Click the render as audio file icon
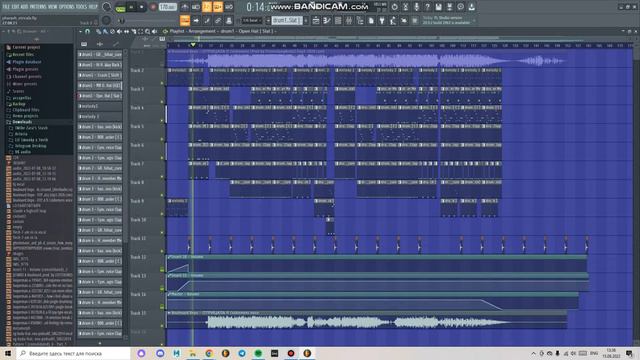The width and height of the screenshot is (640, 360). tap(449, 7)
